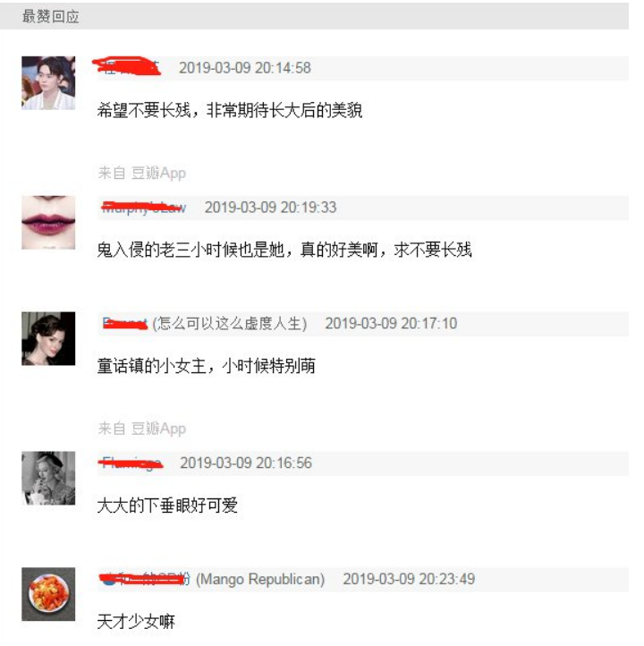Click 来自 豆瓣App under 童话镇 comment
This screenshot has height=646, width=644.
coord(141,429)
